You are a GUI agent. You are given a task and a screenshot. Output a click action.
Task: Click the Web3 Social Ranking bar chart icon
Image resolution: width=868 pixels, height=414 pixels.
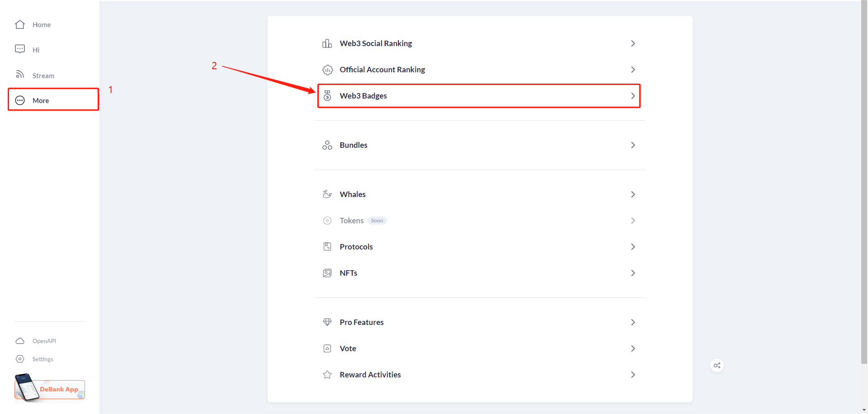click(327, 43)
